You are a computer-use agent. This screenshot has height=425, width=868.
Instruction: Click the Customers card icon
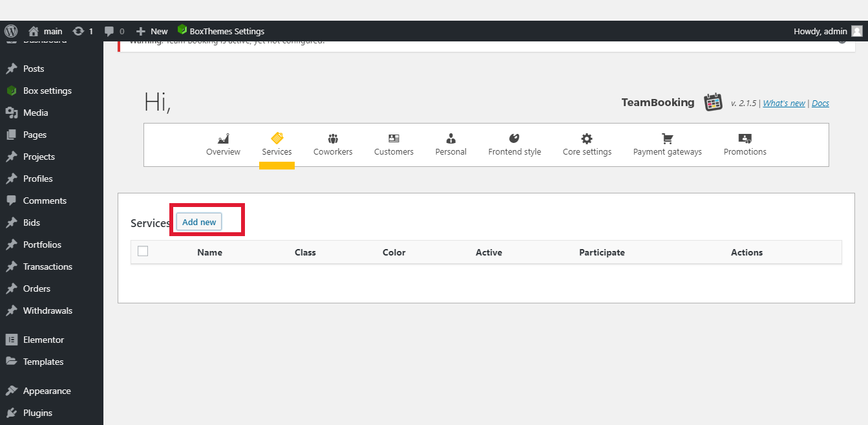point(394,138)
